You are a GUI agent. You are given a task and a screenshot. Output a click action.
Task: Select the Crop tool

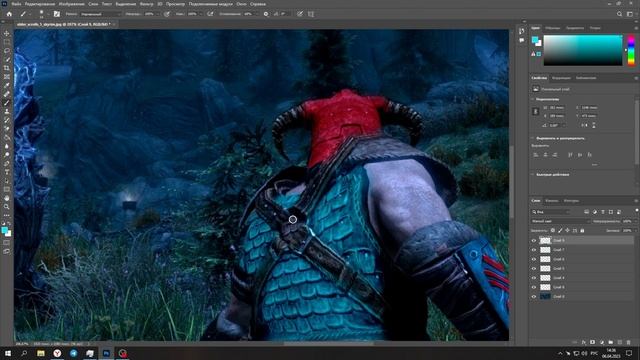point(7,68)
